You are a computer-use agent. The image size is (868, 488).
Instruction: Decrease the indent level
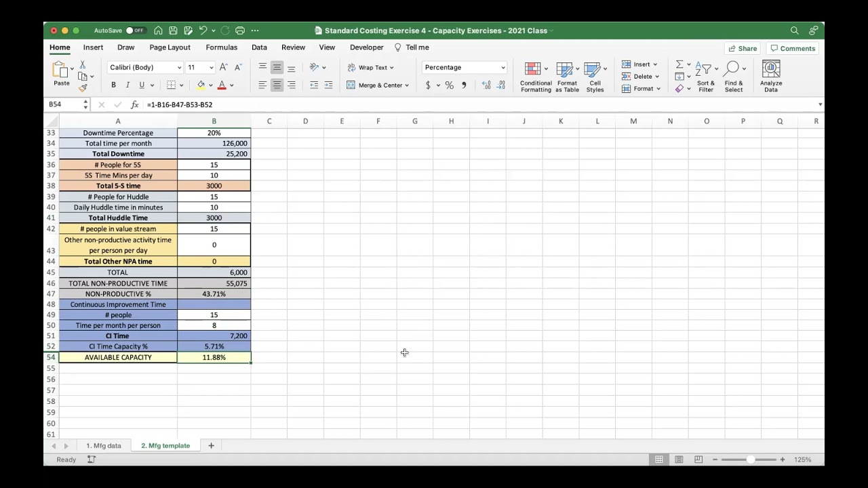coord(314,85)
